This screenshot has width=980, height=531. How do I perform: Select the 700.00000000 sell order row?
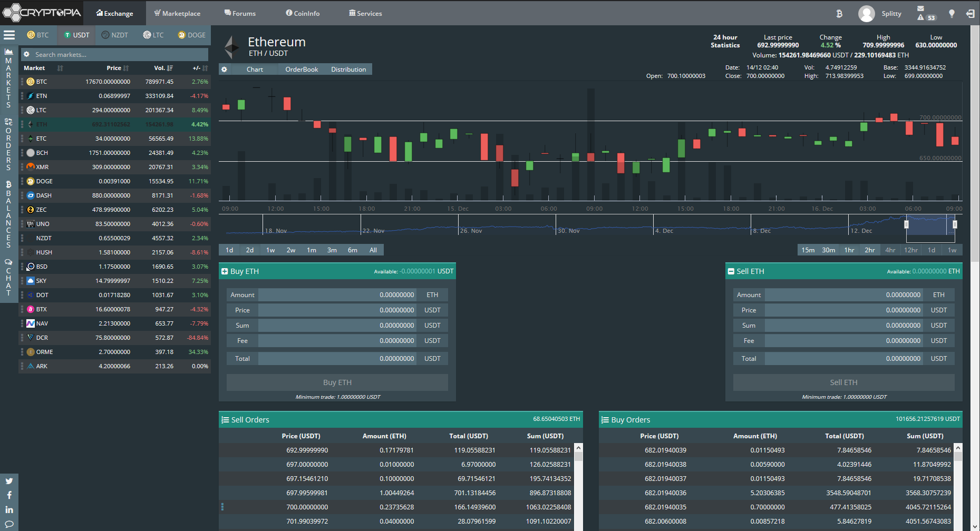click(396, 507)
